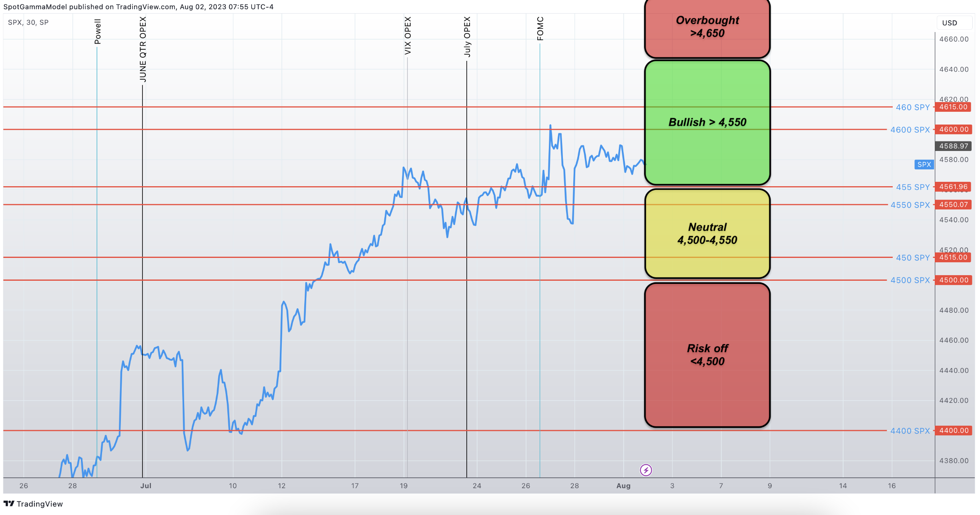Image resolution: width=980 pixels, height=515 pixels.
Task: Click the VIX OPEX vertical line label
Action: (x=408, y=36)
